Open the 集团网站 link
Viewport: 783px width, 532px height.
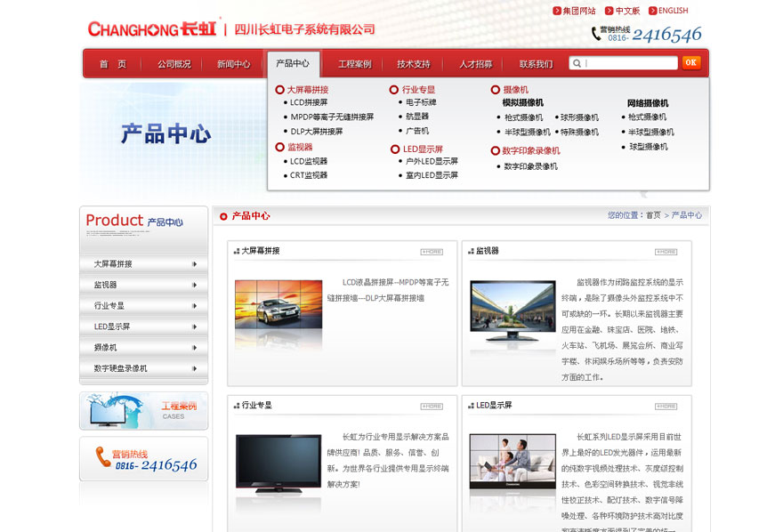pos(579,11)
